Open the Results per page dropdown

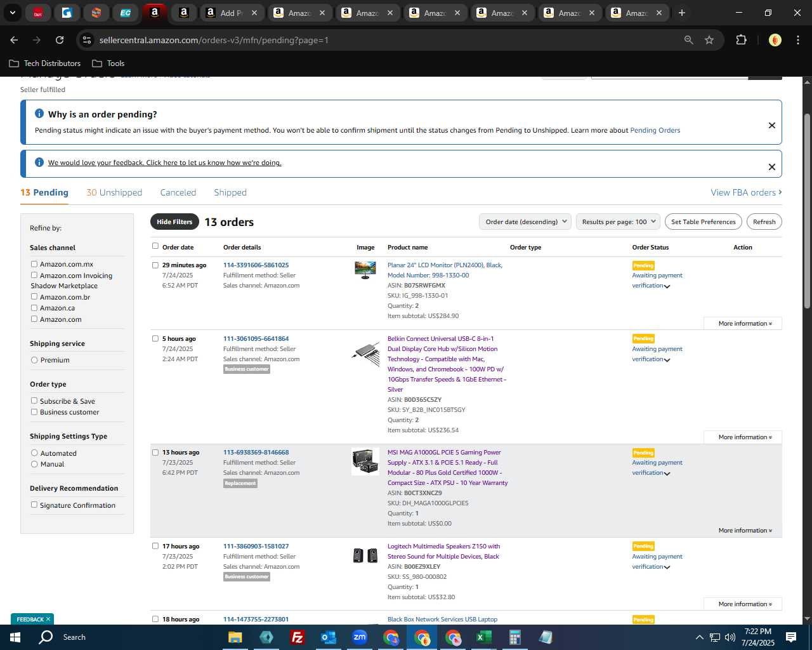tap(618, 222)
